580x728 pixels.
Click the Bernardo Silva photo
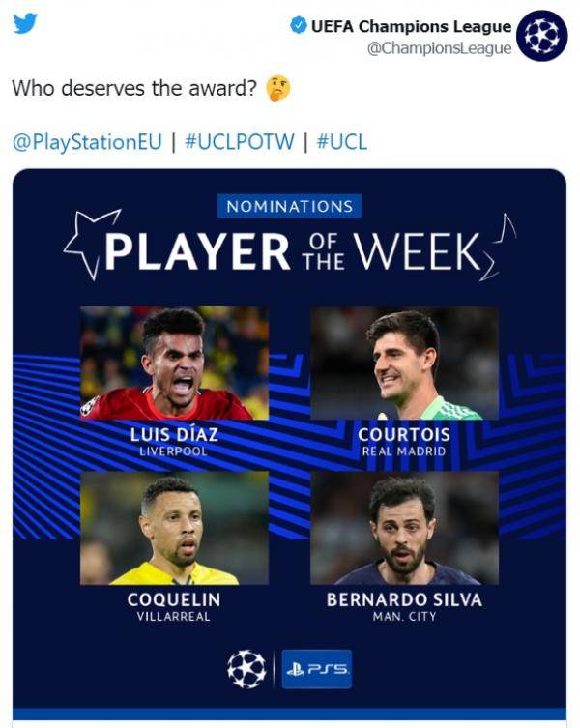404,528
